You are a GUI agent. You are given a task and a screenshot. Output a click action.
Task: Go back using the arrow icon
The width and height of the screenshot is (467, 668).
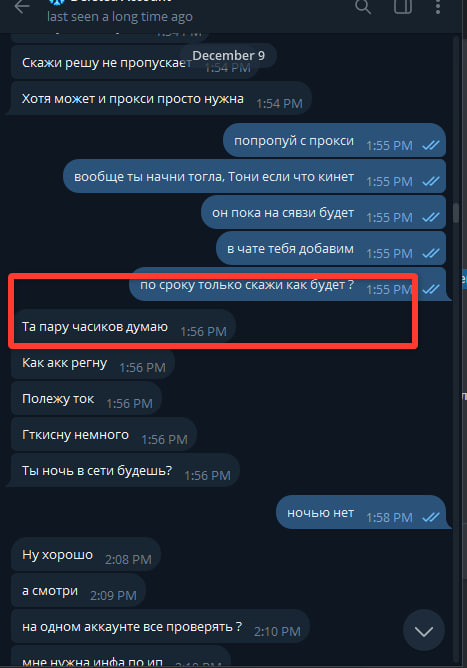pos(22,7)
